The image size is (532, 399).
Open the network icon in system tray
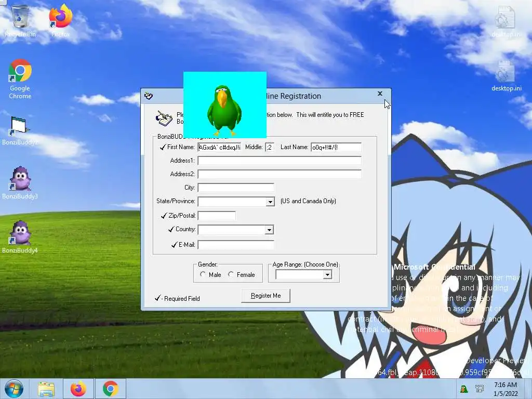(x=480, y=389)
